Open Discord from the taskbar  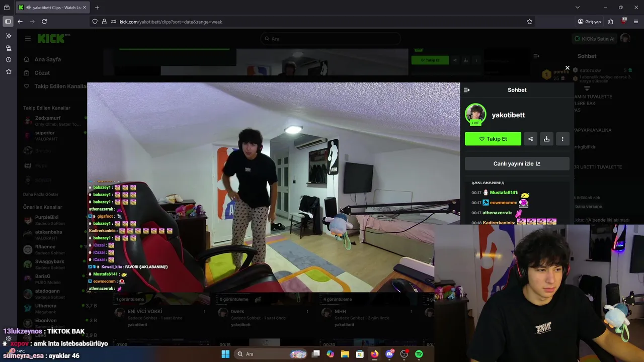389,354
